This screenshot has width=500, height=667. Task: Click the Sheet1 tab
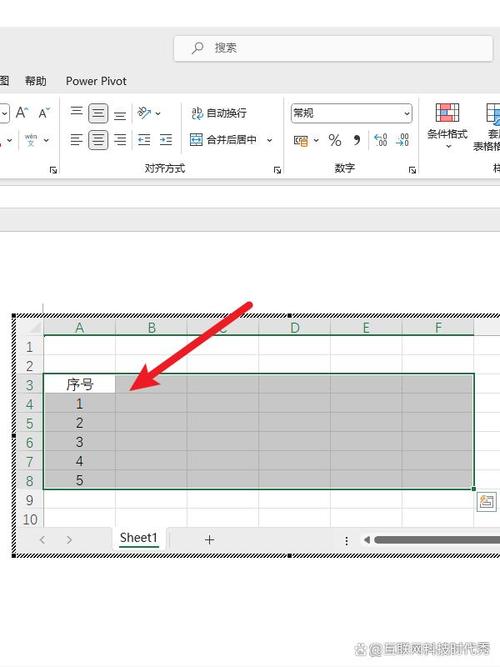point(139,538)
